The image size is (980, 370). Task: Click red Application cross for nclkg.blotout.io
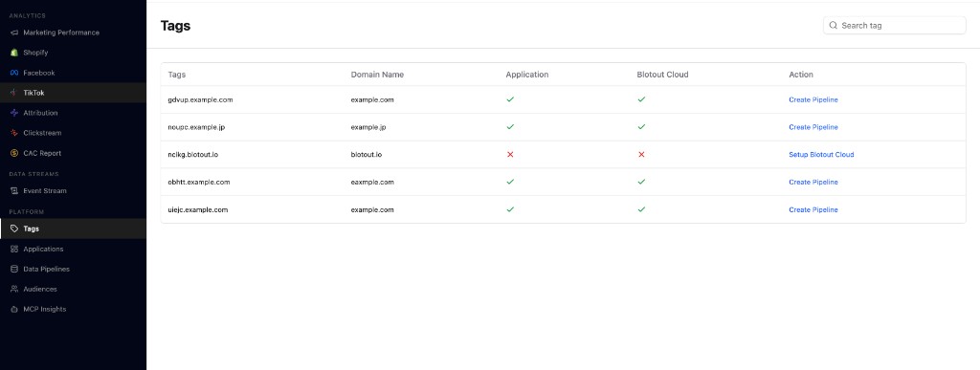tap(510, 154)
